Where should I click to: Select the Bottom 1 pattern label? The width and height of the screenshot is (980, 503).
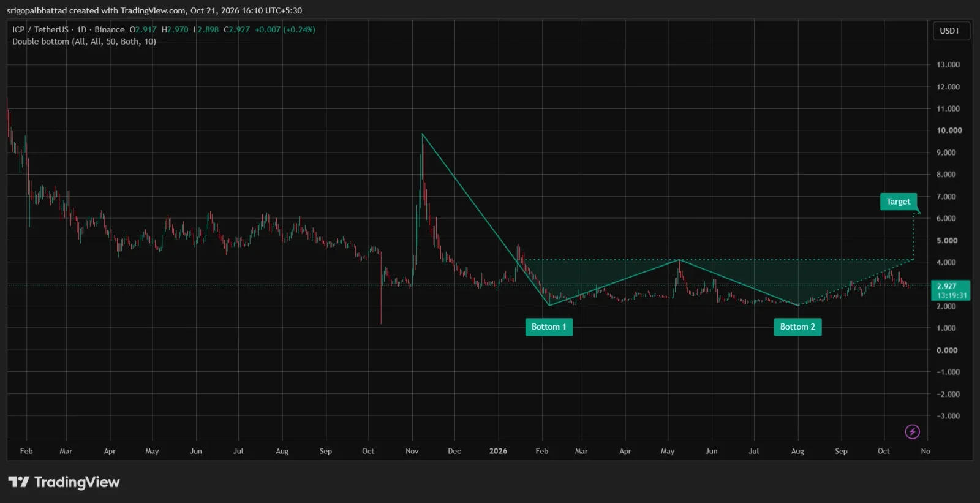pos(549,327)
